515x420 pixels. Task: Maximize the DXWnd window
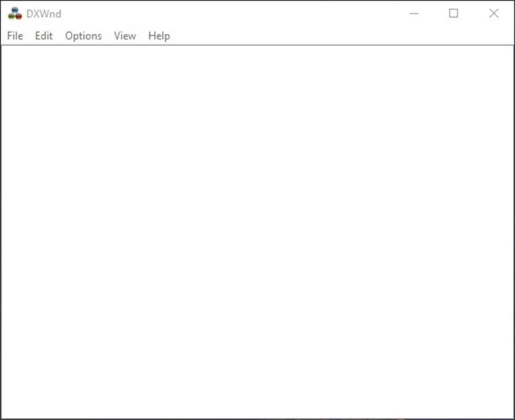(x=454, y=14)
